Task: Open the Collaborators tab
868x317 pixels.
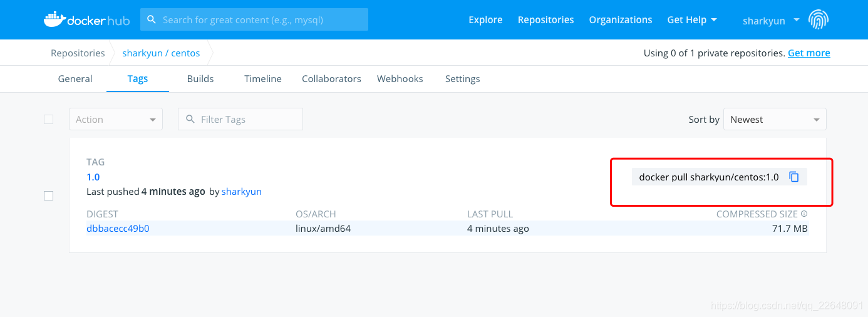Action: point(331,79)
